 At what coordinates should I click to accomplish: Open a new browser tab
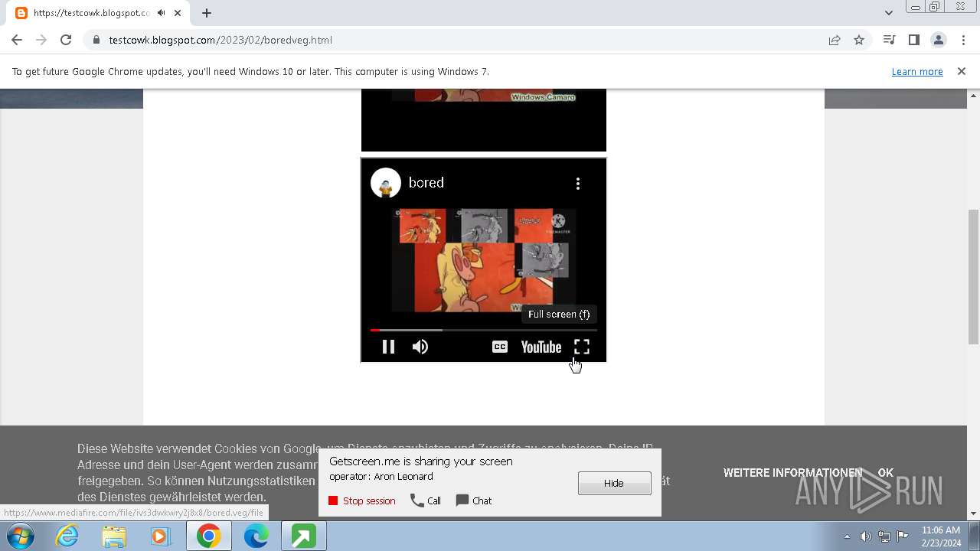pos(207,13)
